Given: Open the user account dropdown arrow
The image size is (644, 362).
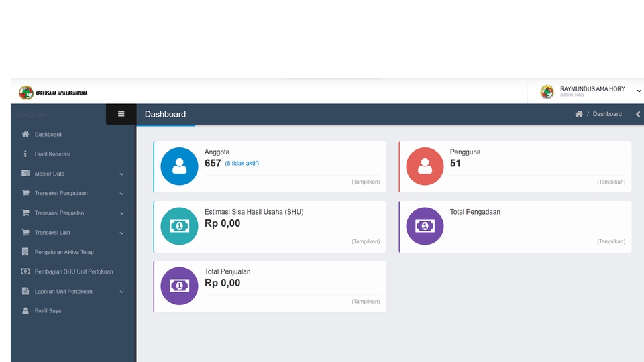Looking at the screenshot, I should click(x=639, y=91).
